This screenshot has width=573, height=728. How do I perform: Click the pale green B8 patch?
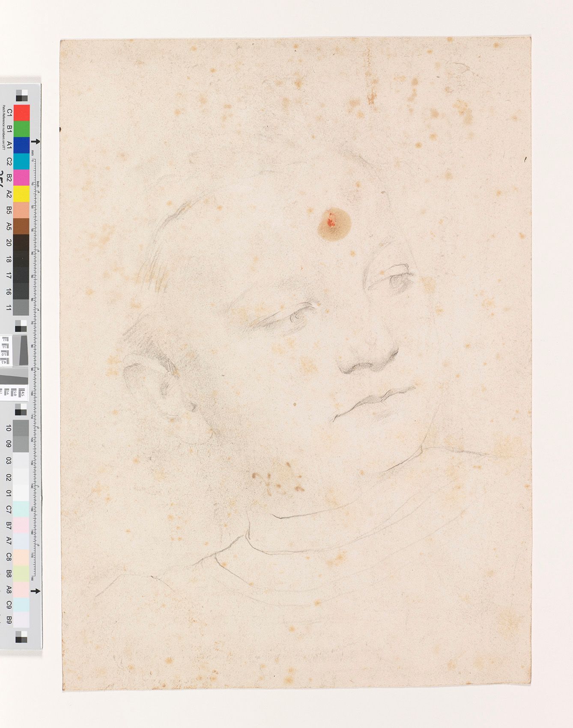[x=21, y=574]
